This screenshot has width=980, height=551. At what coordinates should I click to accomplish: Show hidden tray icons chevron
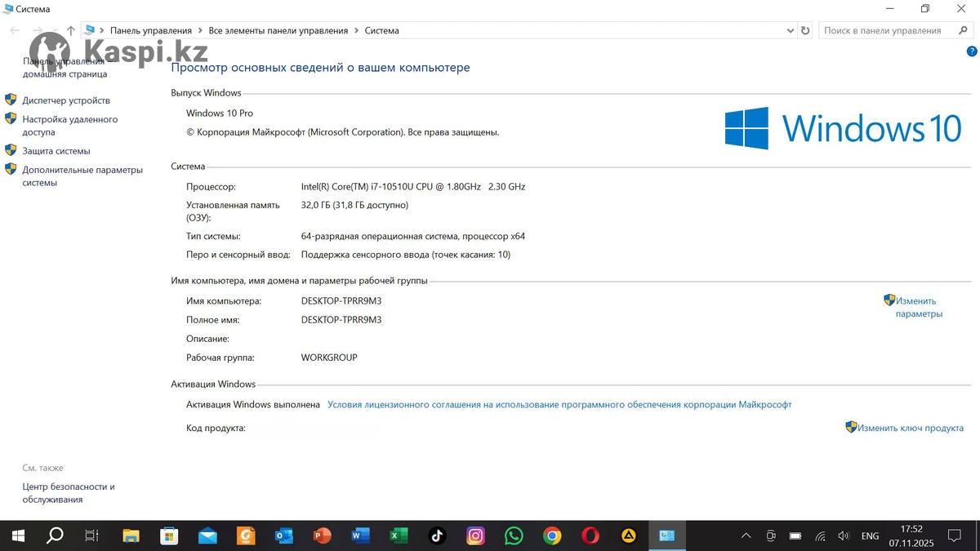point(746,536)
